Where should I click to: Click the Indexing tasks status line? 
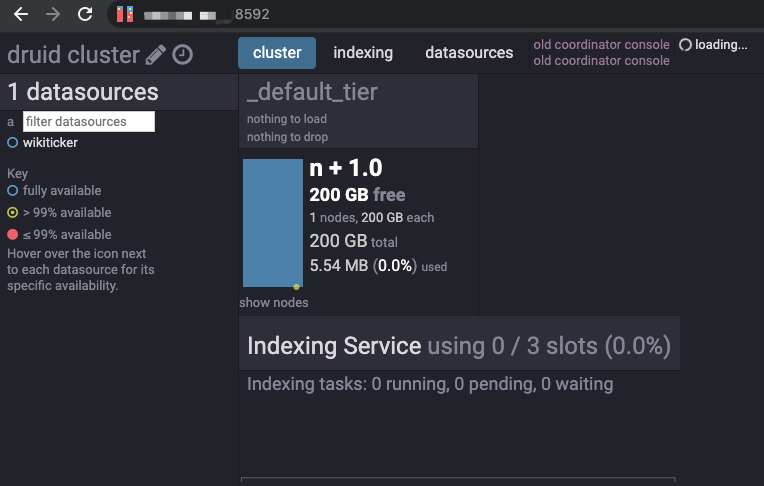(430, 384)
